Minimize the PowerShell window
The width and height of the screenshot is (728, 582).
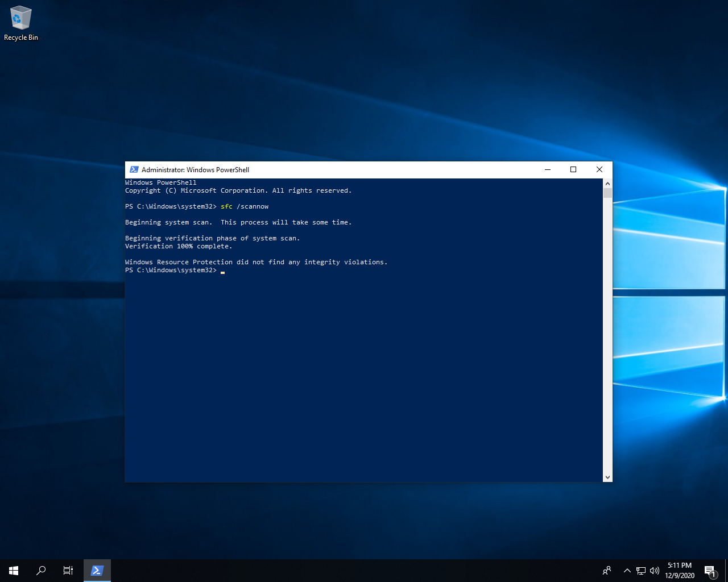point(548,169)
